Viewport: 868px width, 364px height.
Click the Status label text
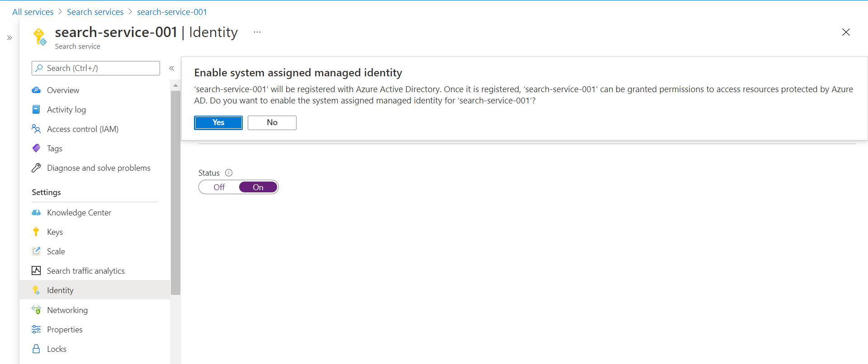[209, 173]
